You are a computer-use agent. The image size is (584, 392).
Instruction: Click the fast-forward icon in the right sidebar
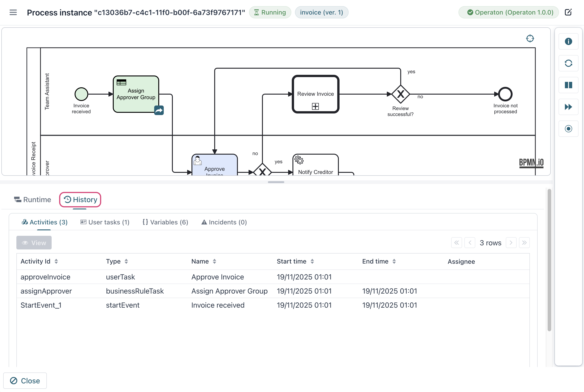(568, 107)
